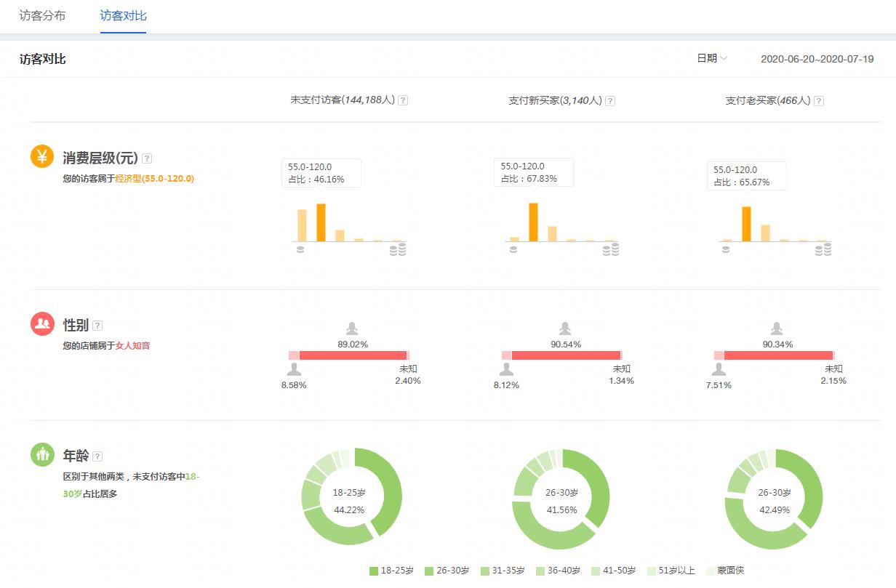Viewport: 896px width, 588px height.
Task: Click stacked coins icon under 支付老买家 chart
Action: (x=823, y=249)
